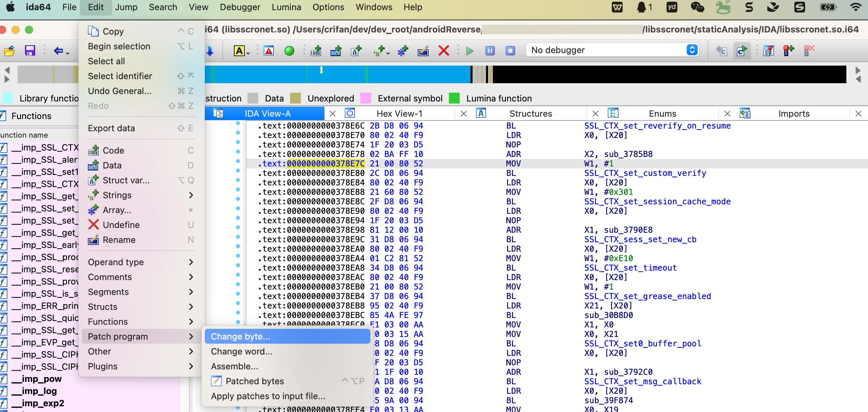Screen dimensions: 868x412
Task: Click the IDA View-A tab icon
Action: (218, 113)
